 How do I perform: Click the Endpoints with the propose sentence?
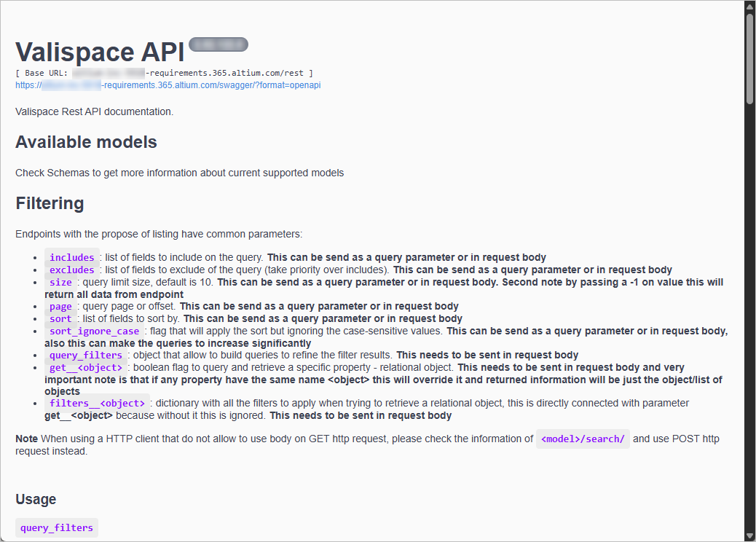pyautogui.click(x=159, y=235)
